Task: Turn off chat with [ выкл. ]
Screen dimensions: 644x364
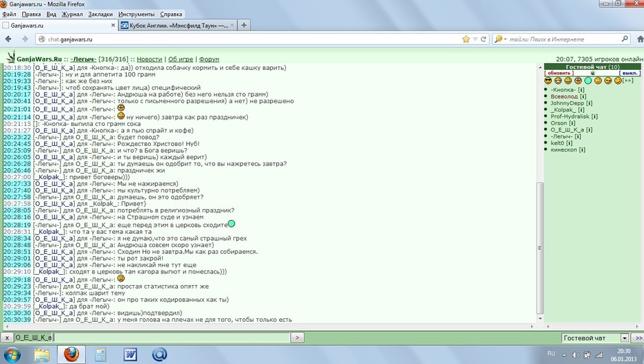Action: tap(629, 73)
